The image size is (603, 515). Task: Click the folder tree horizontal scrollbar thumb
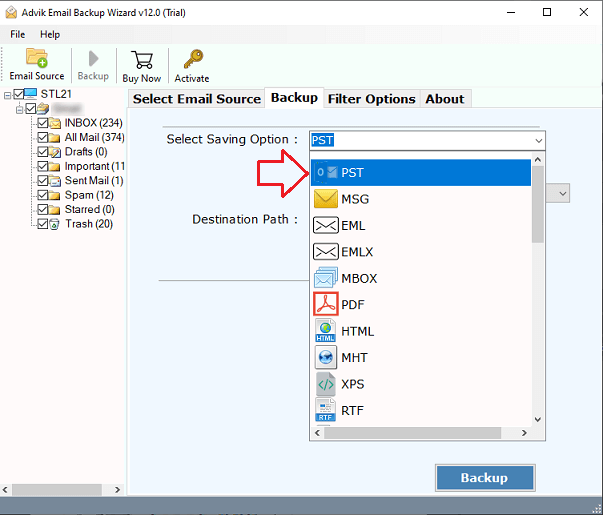pyautogui.click(x=57, y=490)
